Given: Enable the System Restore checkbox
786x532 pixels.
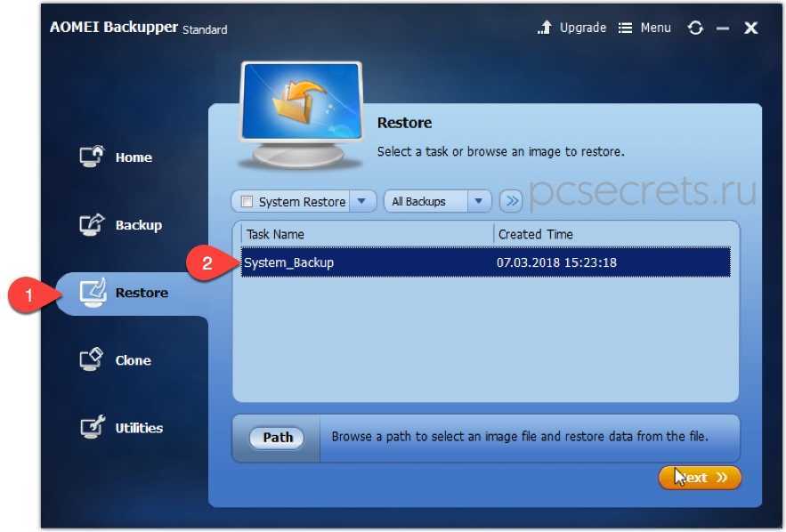Looking at the screenshot, I should [247, 202].
